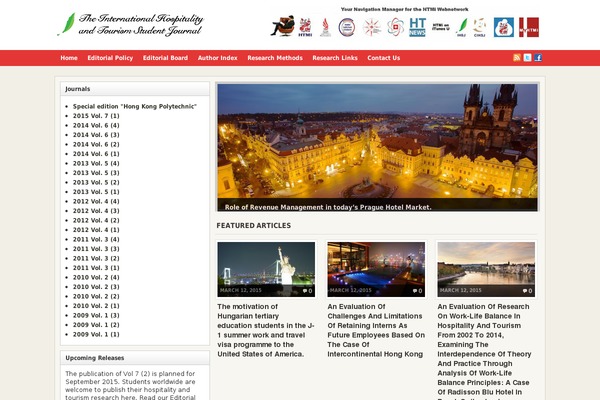Click the journal title logo with leaf

[x=131, y=24]
